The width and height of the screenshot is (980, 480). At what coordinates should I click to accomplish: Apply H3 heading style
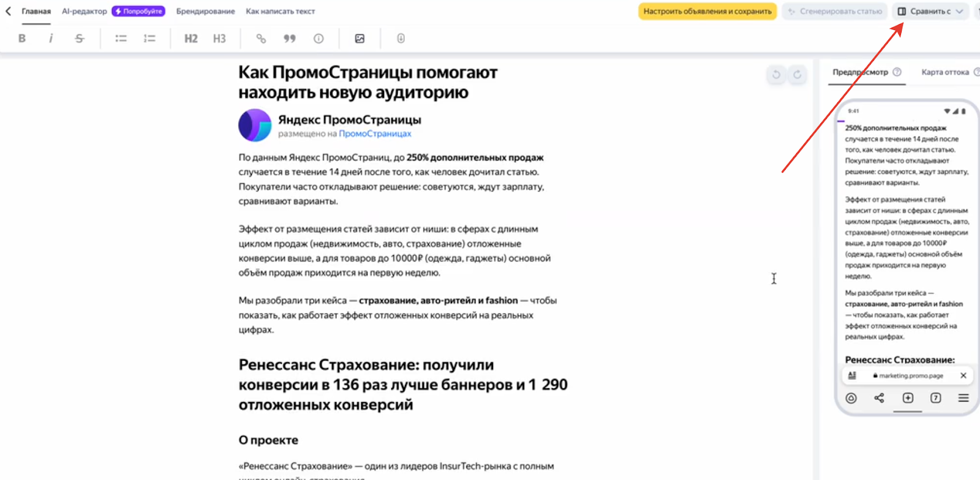pyautogui.click(x=219, y=39)
